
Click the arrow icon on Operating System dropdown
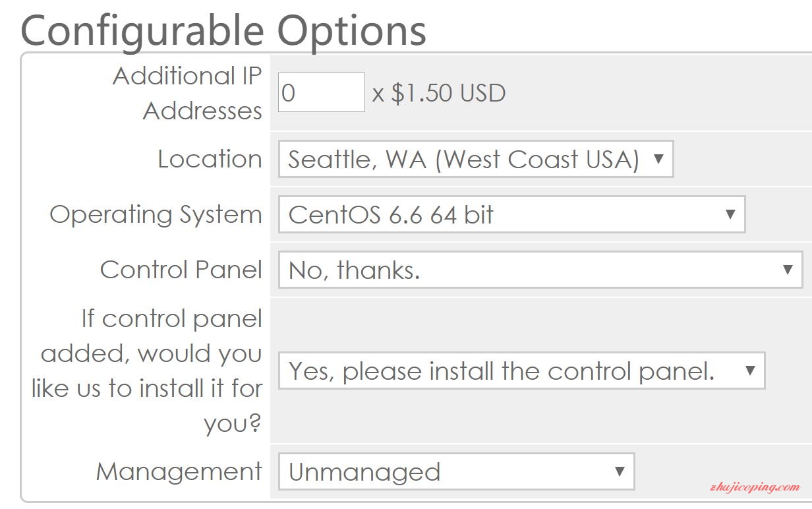coord(730,214)
